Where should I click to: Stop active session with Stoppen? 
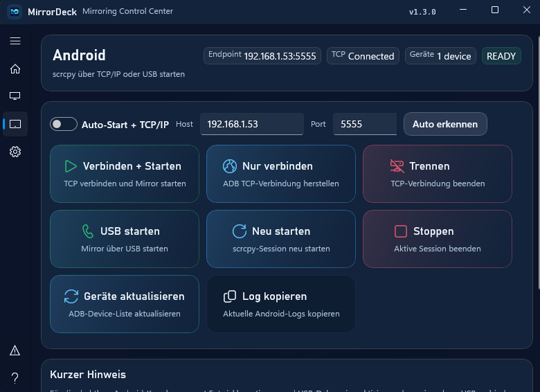coord(437,239)
